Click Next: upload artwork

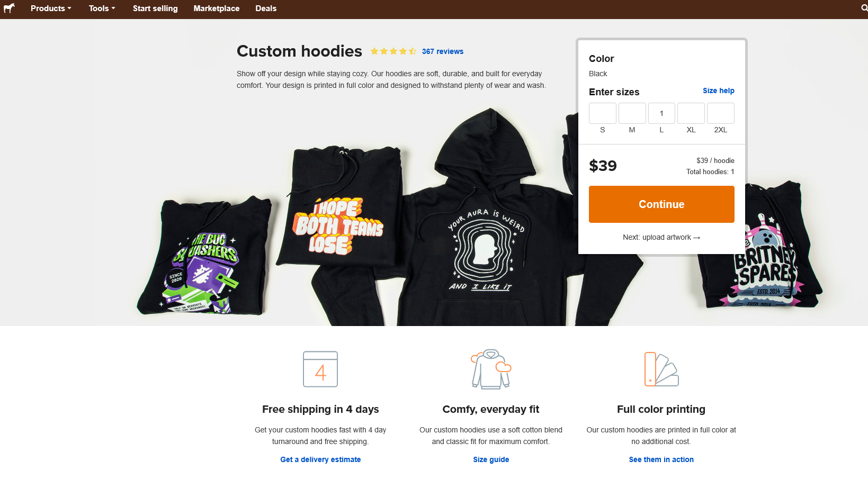click(661, 237)
